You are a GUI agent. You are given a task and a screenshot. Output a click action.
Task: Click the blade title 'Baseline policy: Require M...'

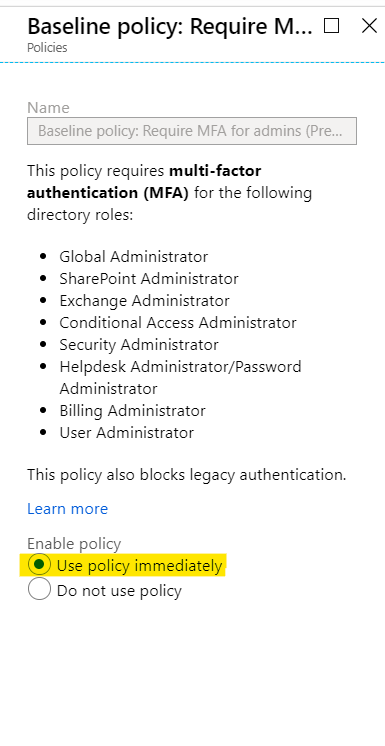[169, 27]
